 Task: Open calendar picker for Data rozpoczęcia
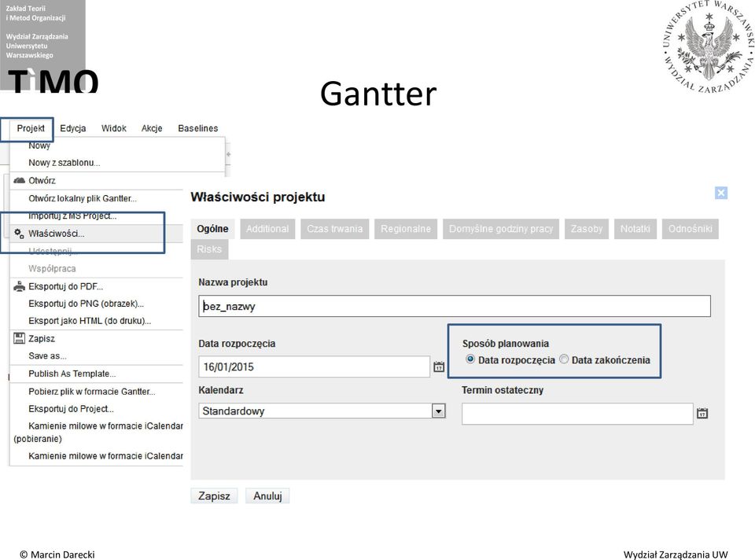pos(439,367)
